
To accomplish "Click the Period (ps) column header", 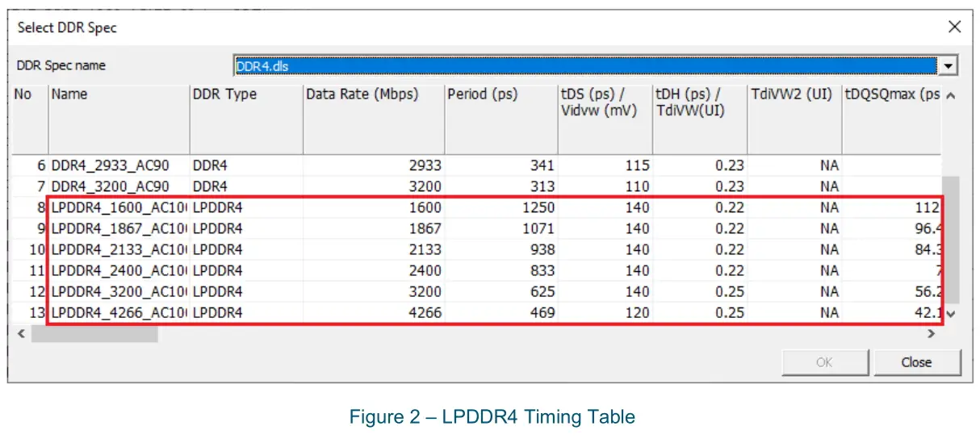I will pos(500,118).
